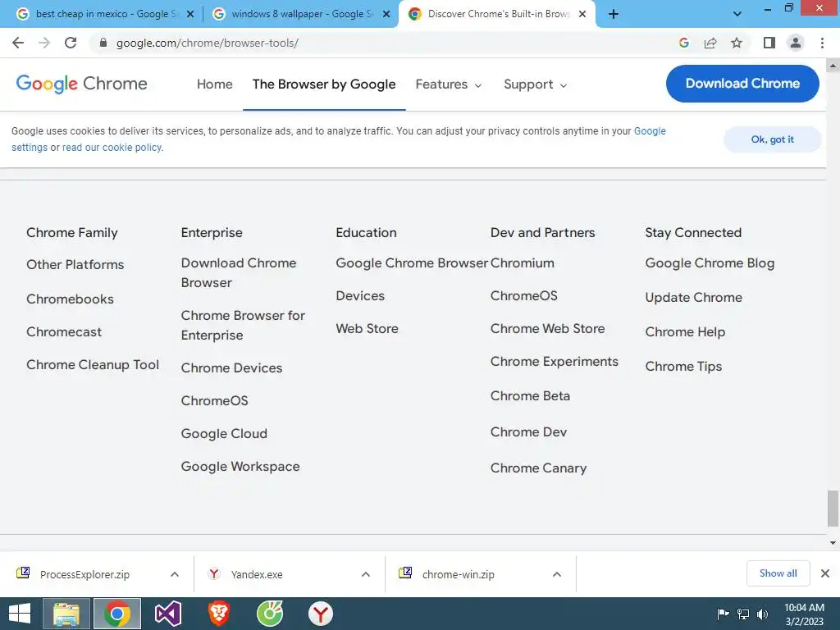
Task: Close the 'best cheap in mexico' tab
Action: [x=190, y=14]
